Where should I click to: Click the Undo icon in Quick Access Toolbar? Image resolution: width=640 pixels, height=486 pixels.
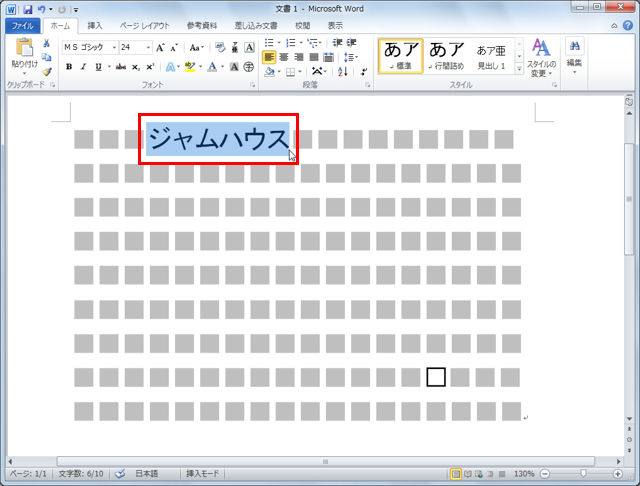click(42, 9)
